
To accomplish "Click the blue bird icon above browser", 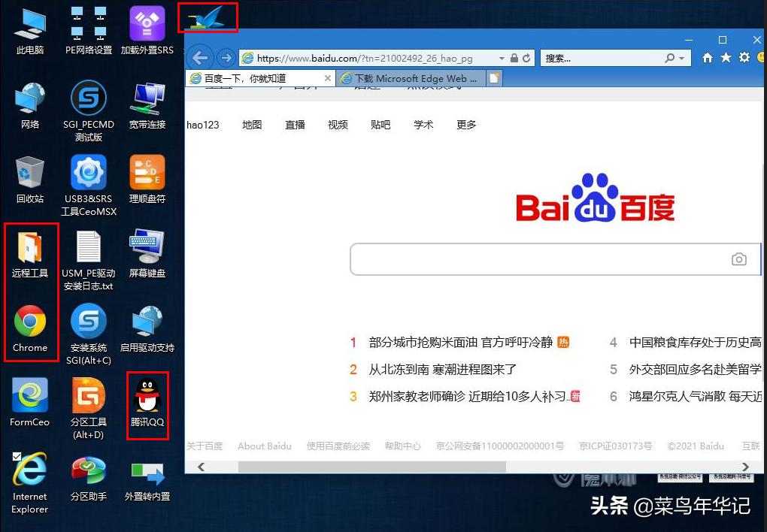I will (208, 18).
